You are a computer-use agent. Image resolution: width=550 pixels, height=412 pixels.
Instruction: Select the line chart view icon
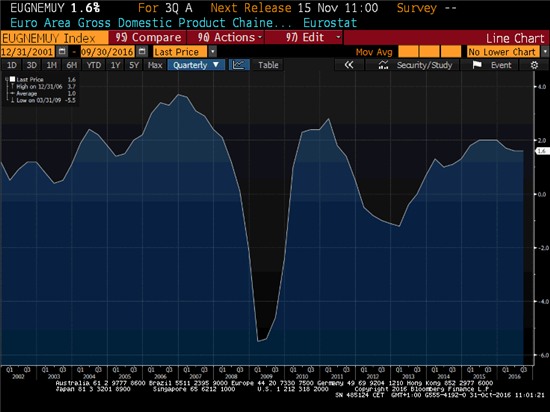click(x=239, y=65)
